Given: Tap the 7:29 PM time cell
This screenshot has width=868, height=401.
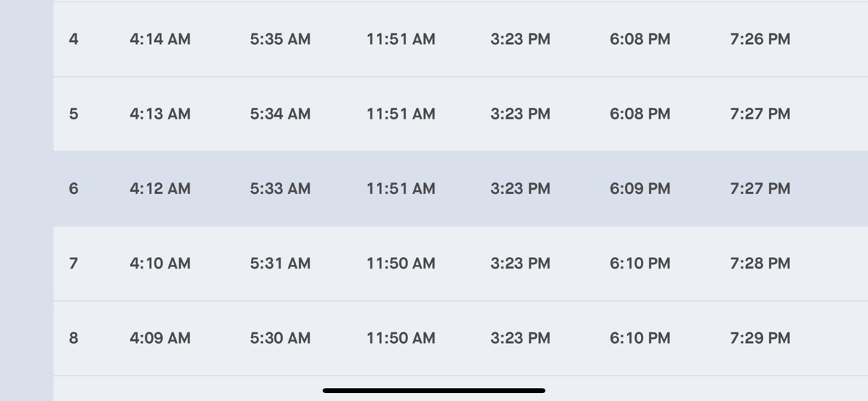Looking at the screenshot, I should (x=759, y=338).
